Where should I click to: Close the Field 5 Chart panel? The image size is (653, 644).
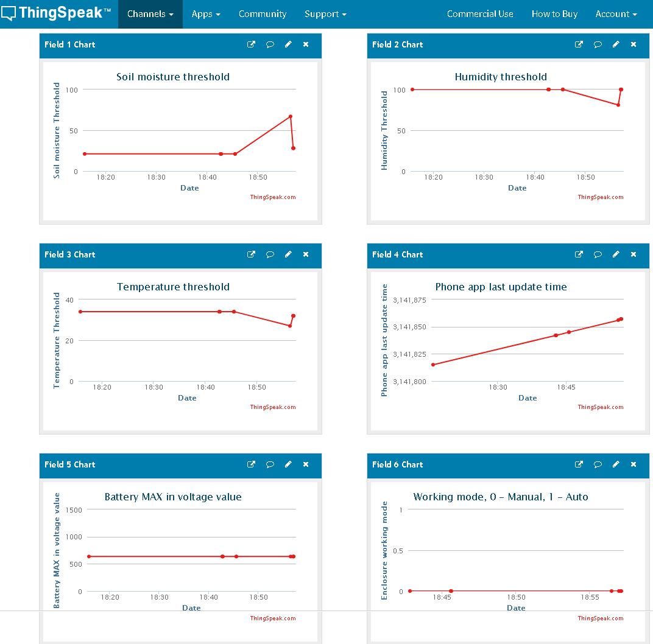pos(306,464)
